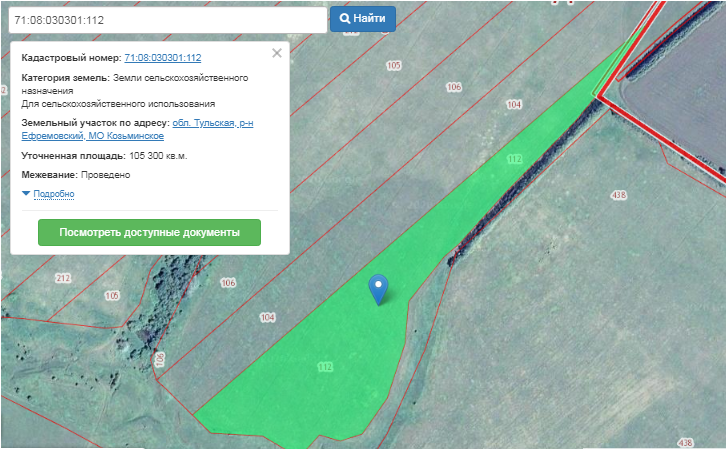Select parcel label 105 beside parcel 212

(111, 296)
